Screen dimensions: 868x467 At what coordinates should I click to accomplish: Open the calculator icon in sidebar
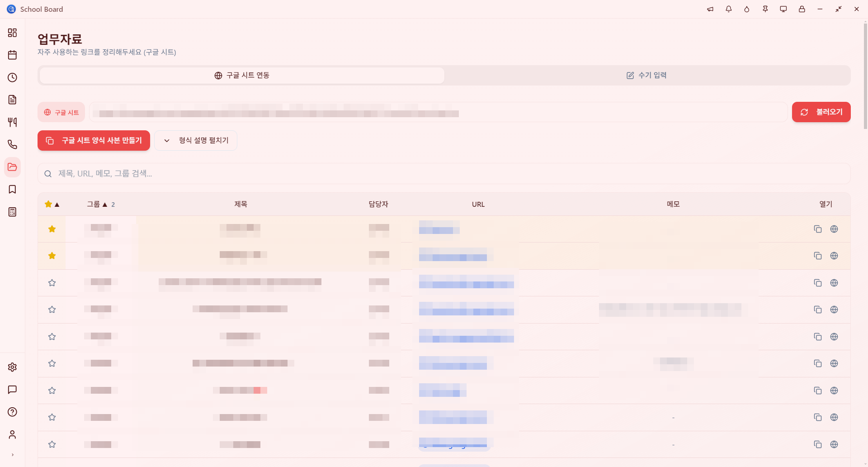[12, 212]
